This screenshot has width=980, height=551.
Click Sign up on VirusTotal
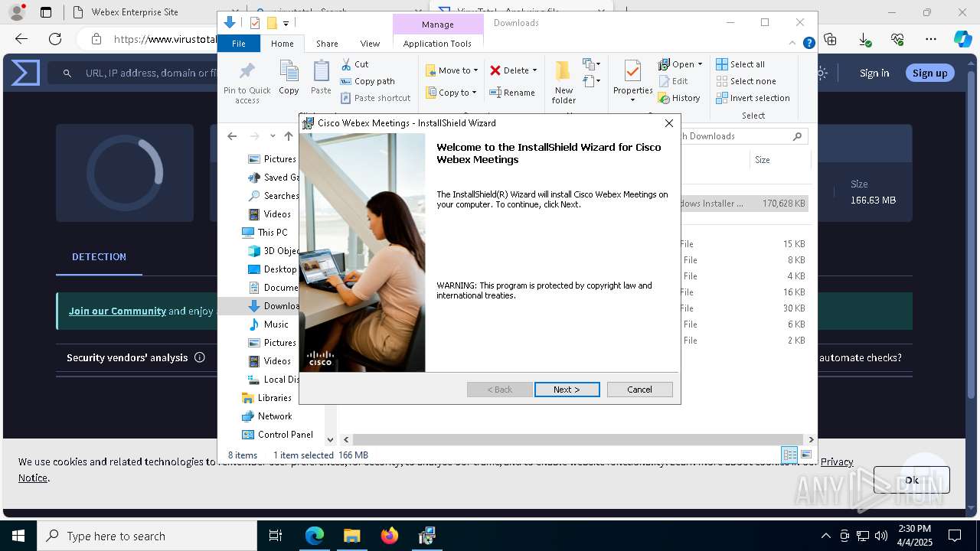point(929,73)
